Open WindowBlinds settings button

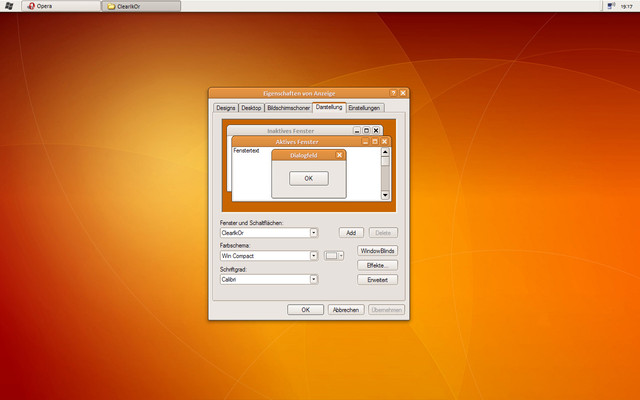coord(377,251)
